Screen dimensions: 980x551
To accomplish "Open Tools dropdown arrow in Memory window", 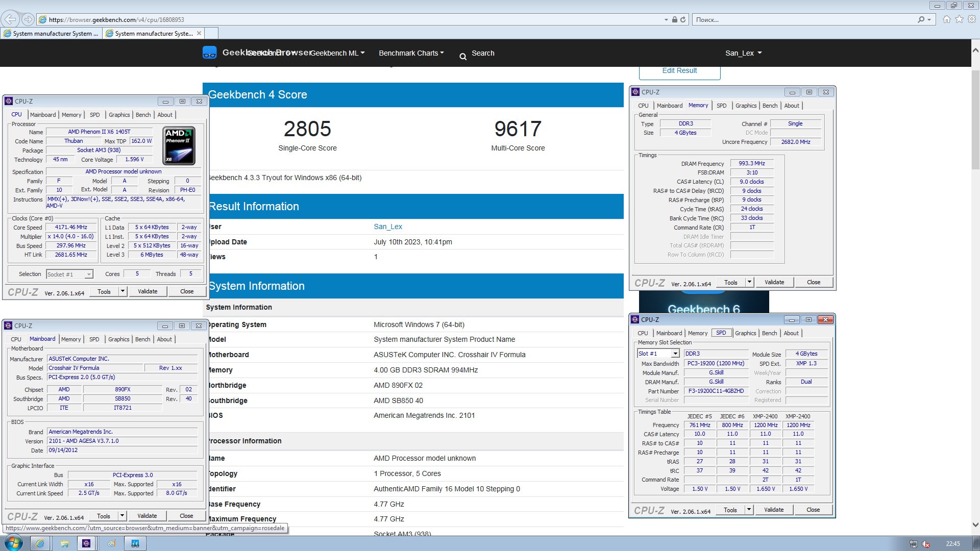I will [749, 282].
